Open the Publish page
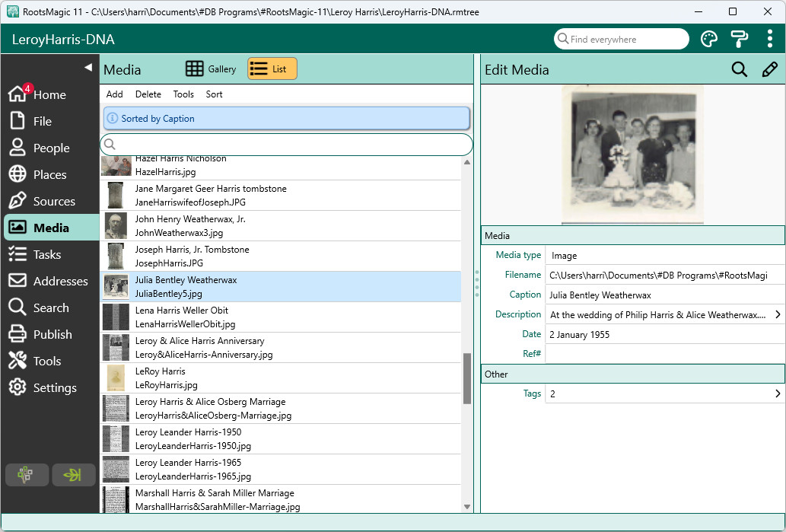Image resolution: width=786 pixels, height=532 pixels. (50, 333)
